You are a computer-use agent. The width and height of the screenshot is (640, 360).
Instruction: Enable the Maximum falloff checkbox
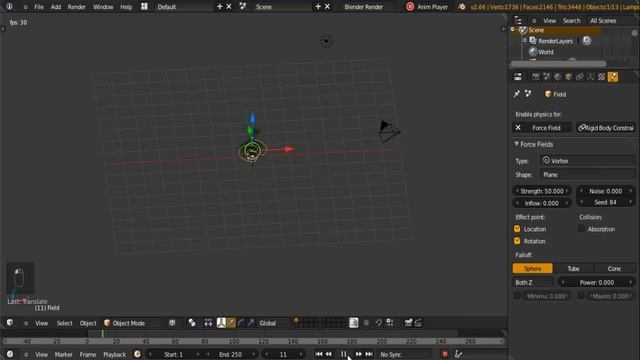point(581,296)
